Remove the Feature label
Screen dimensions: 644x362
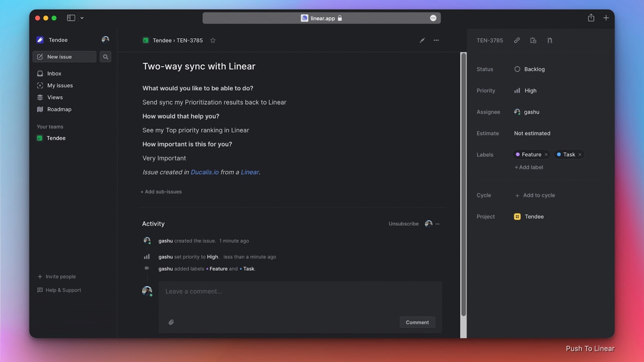546,154
